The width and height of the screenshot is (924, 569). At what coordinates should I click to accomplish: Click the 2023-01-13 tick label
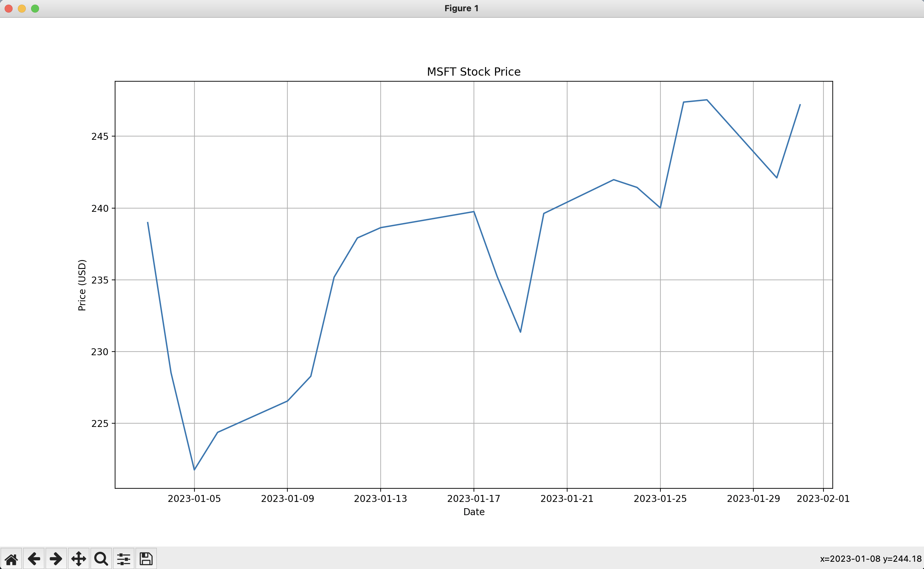(380, 499)
